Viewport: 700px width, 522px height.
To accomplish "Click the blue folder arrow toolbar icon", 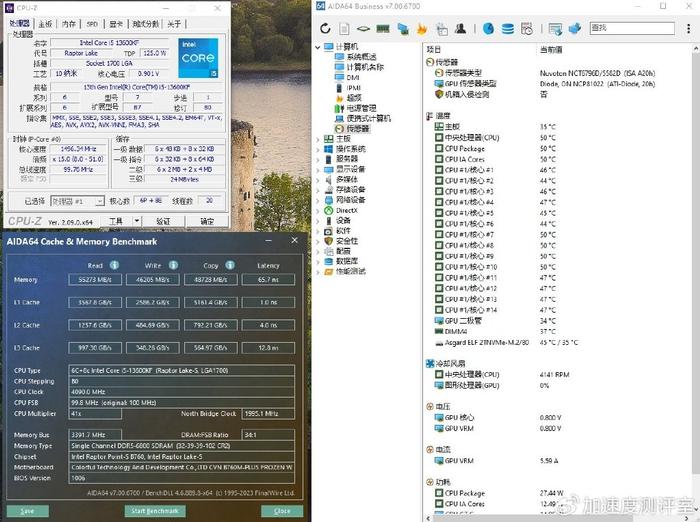I will coord(575,29).
